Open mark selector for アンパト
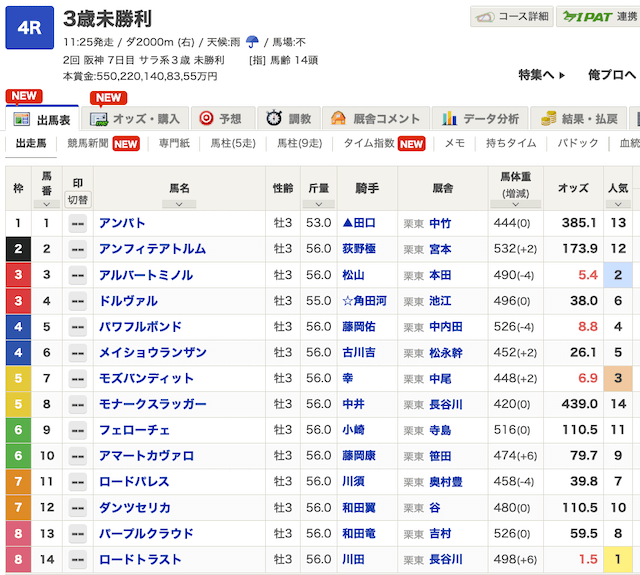 pyautogui.click(x=78, y=223)
